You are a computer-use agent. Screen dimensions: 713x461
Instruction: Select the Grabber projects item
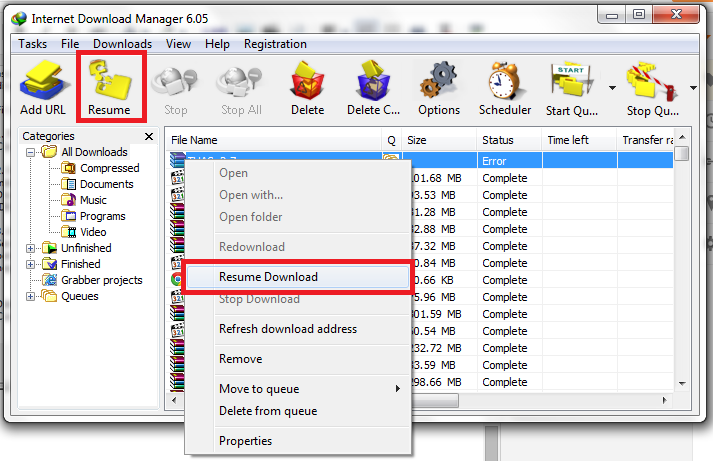pyautogui.click(x=102, y=280)
